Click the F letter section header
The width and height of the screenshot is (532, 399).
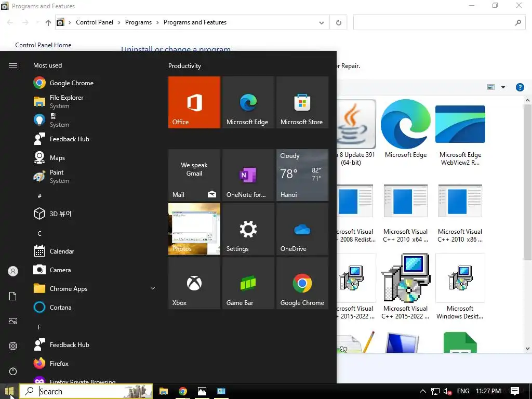39,327
